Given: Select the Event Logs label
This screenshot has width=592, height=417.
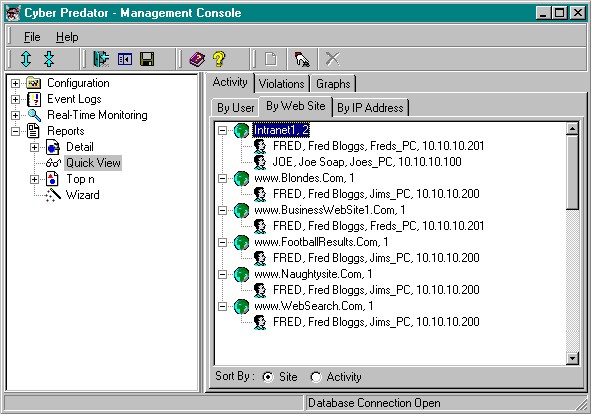Looking at the screenshot, I should point(74,99).
